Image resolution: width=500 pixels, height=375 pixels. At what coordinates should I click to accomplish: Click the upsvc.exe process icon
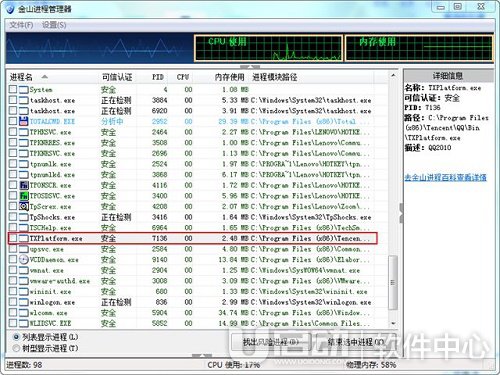point(24,249)
